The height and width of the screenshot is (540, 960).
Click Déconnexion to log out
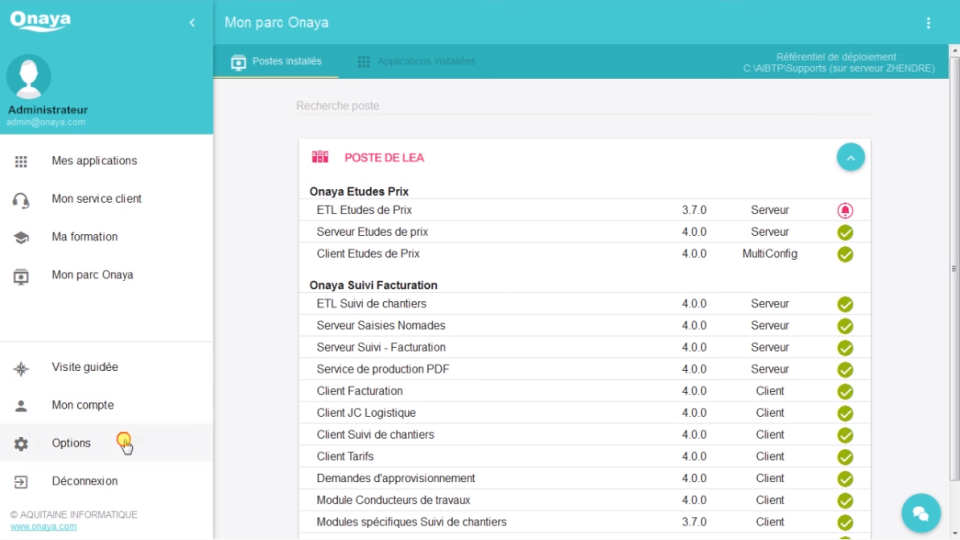[x=84, y=481]
